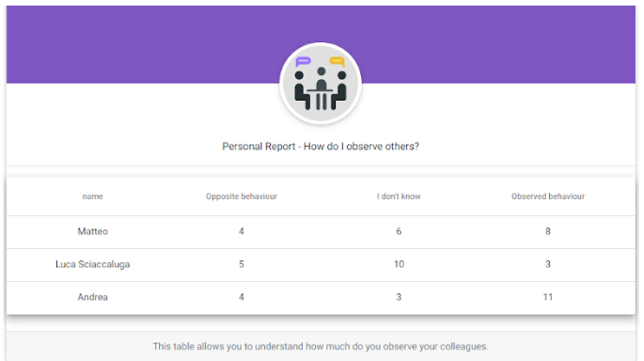Viewport: 644px width, 361px height.
Task: Sort by Opposite behaviour column header
Action: click(x=242, y=196)
